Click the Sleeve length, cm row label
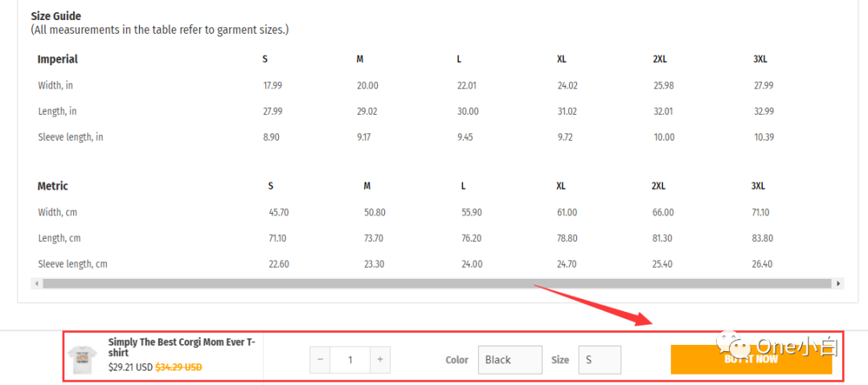The width and height of the screenshot is (868, 385). [x=72, y=264]
